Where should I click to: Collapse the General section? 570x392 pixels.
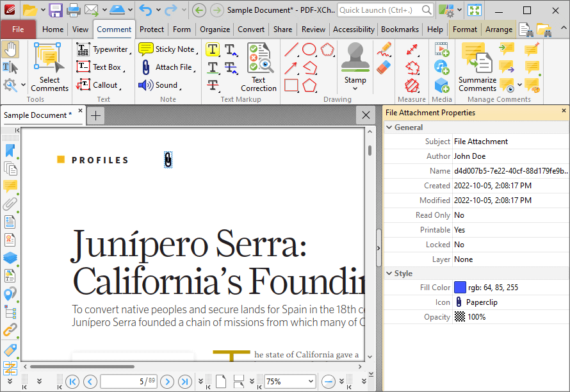click(x=389, y=127)
